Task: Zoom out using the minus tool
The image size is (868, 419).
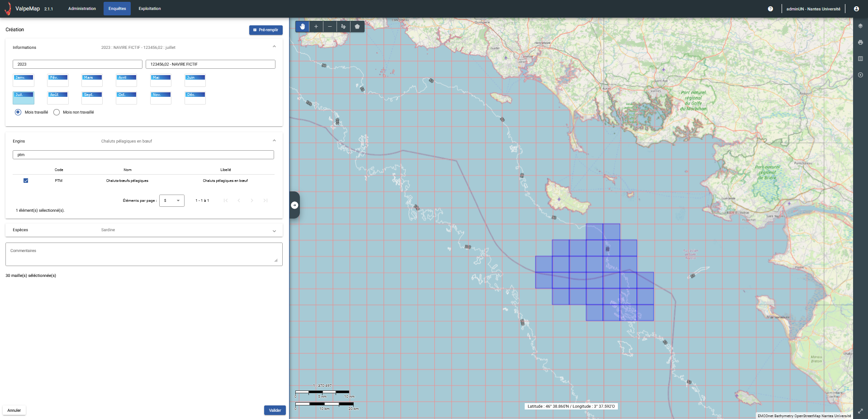Action: coord(330,26)
